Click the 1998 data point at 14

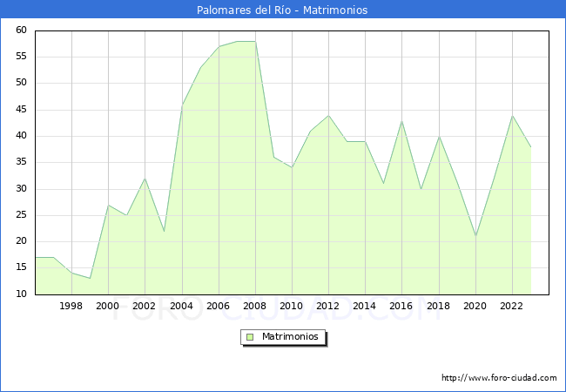click(x=71, y=274)
